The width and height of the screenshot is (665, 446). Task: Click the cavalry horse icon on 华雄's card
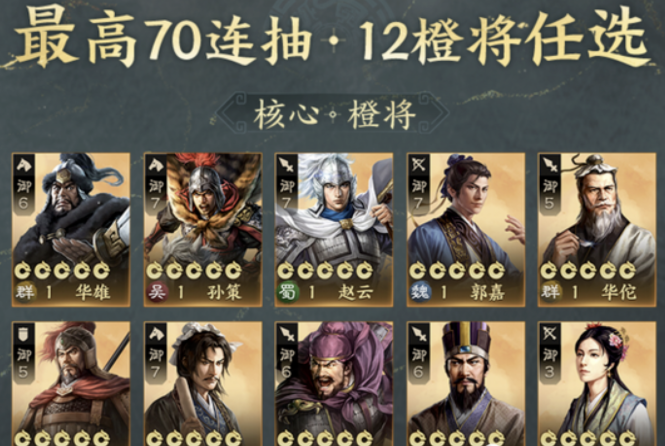[23, 164]
